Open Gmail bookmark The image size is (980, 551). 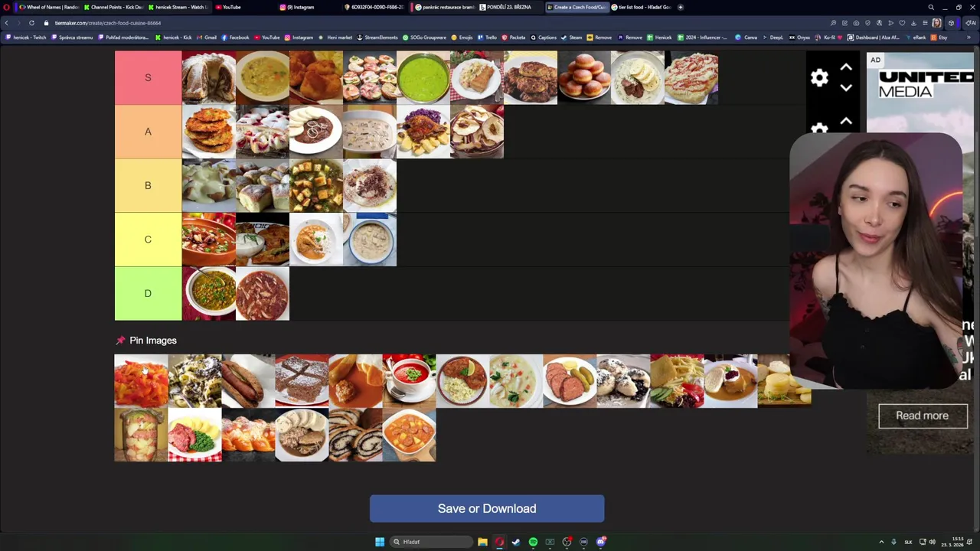pos(207,37)
